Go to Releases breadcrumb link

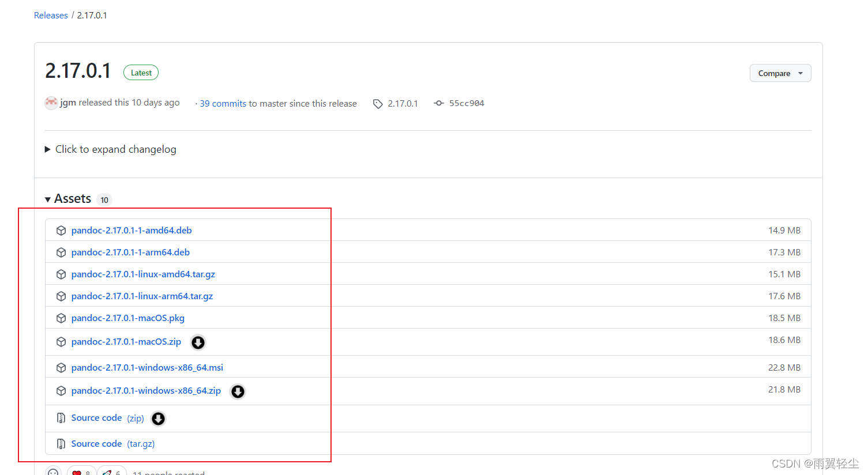coord(51,16)
